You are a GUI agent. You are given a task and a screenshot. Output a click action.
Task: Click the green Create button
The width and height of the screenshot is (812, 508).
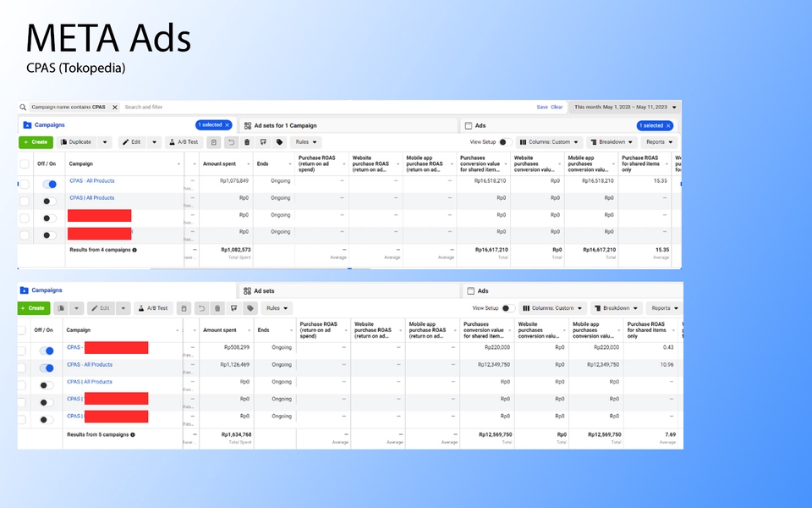click(36, 141)
